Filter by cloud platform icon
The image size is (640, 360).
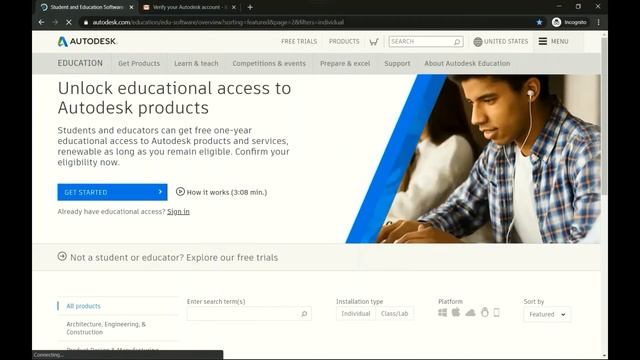[470, 313]
